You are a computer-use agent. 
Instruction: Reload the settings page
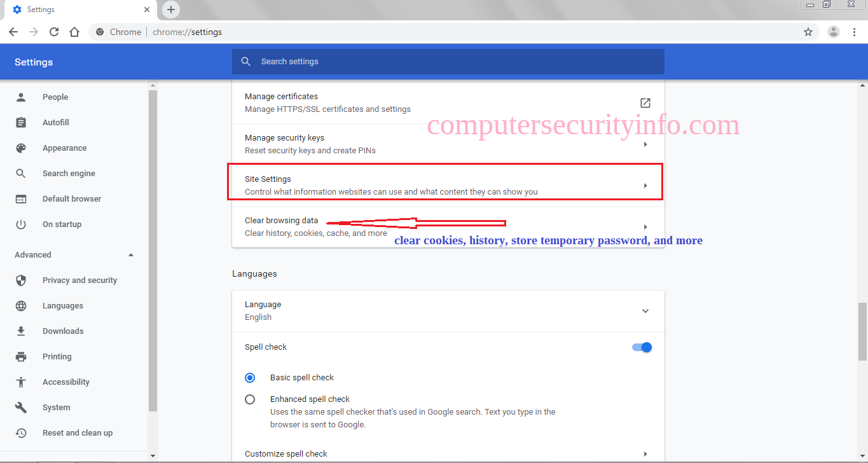(x=54, y=32)
